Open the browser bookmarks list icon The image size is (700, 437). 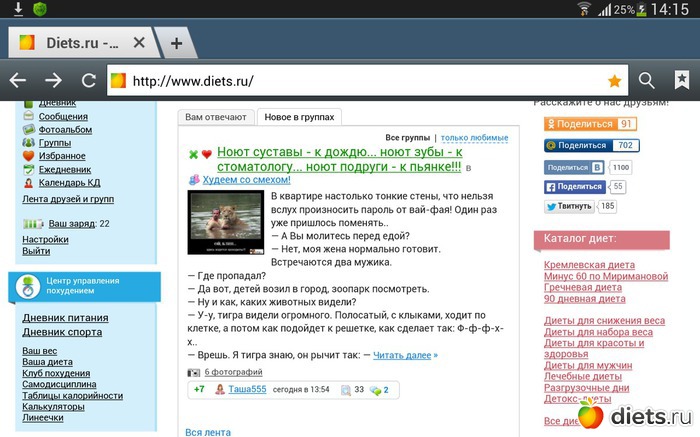coord(682,81)
